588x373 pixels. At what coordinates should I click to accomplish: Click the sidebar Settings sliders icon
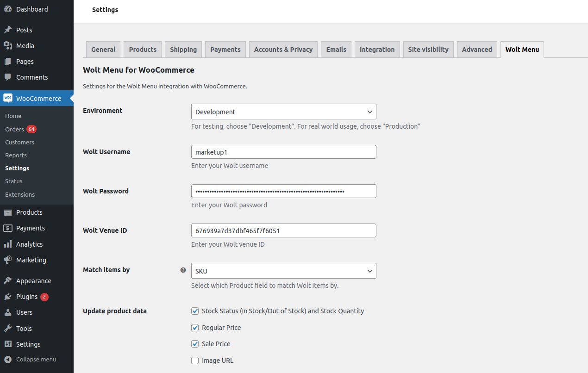pyautogui.click(x=8, y=344)
